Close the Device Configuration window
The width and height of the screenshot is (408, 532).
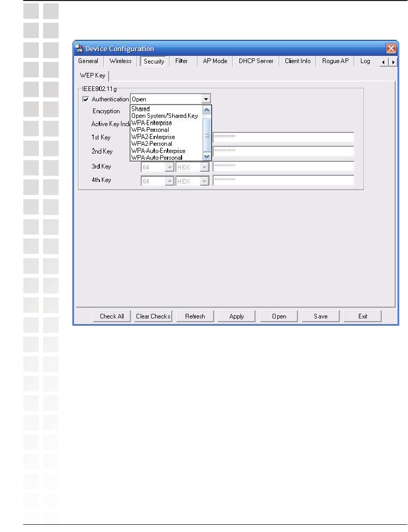pos(391,49)
